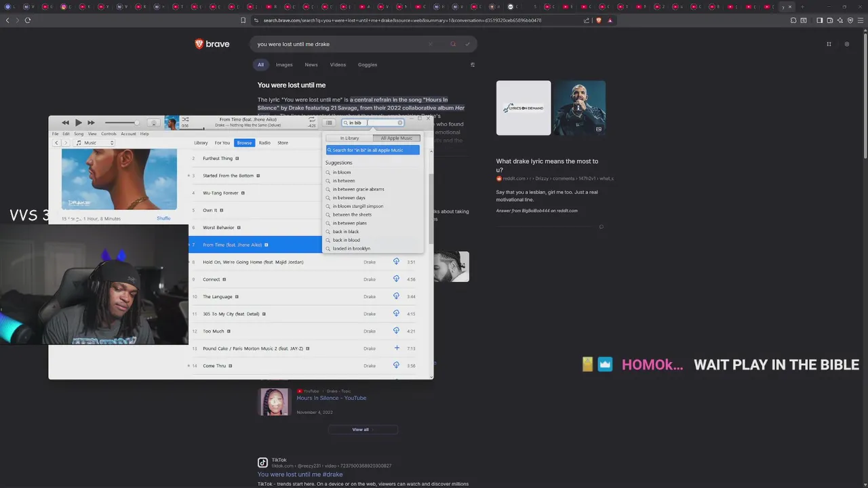868x488 pixels.
Task: Open the Brave Shields lion icon
Action: pyautogui.click(x=599, y=20)
